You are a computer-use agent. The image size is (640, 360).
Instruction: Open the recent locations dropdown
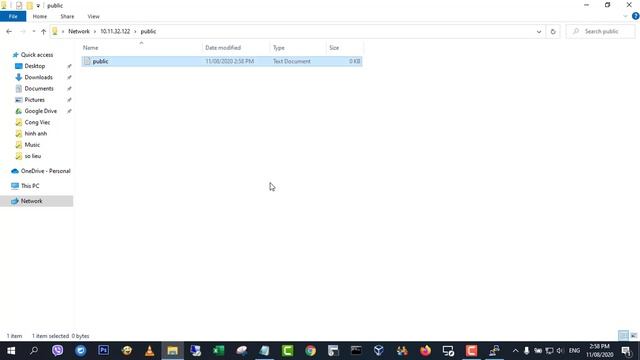click(34, 31)
